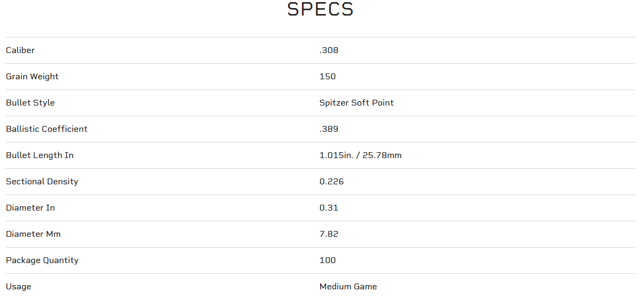Click the Caliber label
This screenshot has width=644, height=299.
(20, 50)
